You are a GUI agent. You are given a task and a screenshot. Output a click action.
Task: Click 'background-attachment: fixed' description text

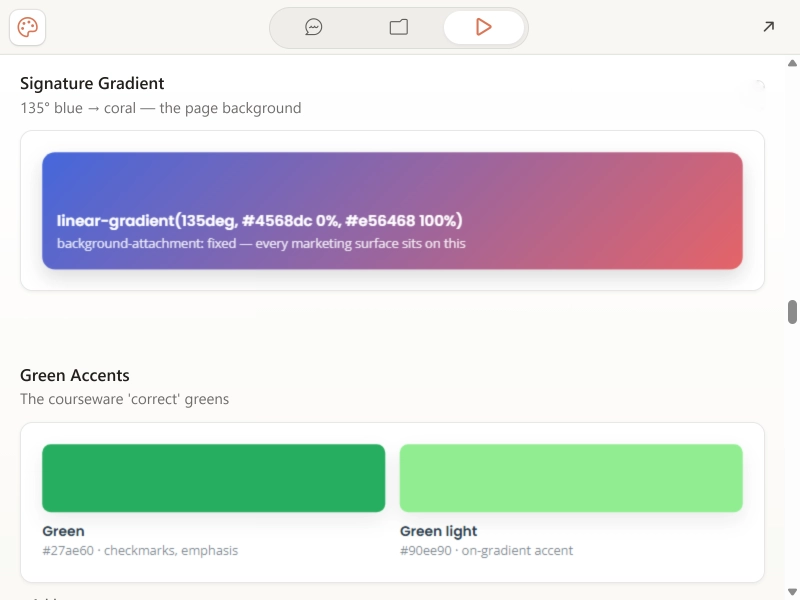point(261,243)
